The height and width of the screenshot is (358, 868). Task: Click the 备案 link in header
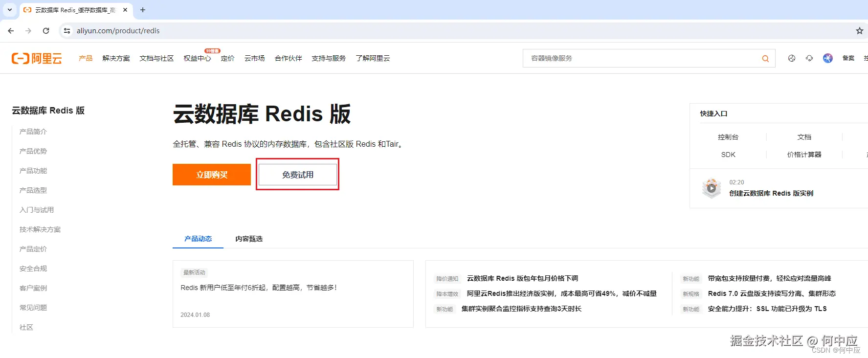(848, 58)
